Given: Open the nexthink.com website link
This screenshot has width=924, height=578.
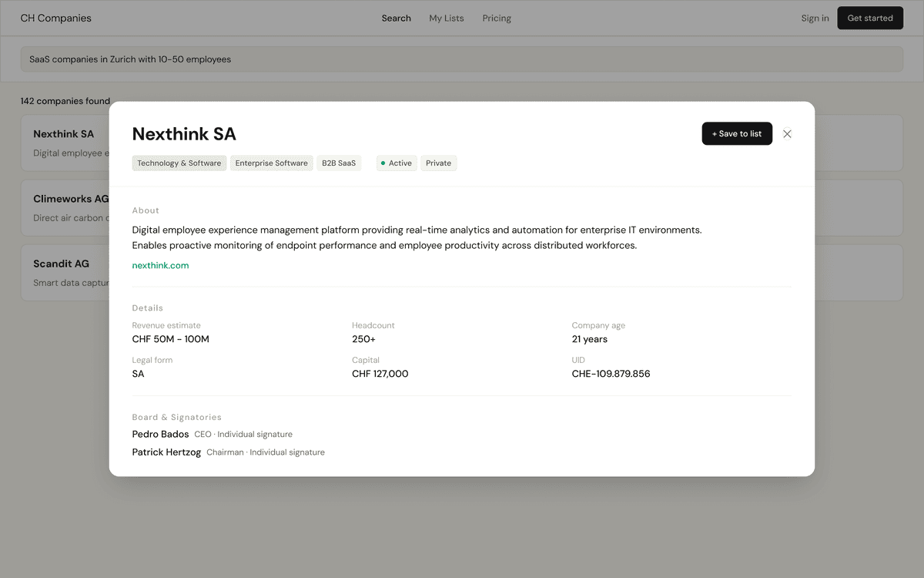Looking at the screenshot, I should point(160,265).
